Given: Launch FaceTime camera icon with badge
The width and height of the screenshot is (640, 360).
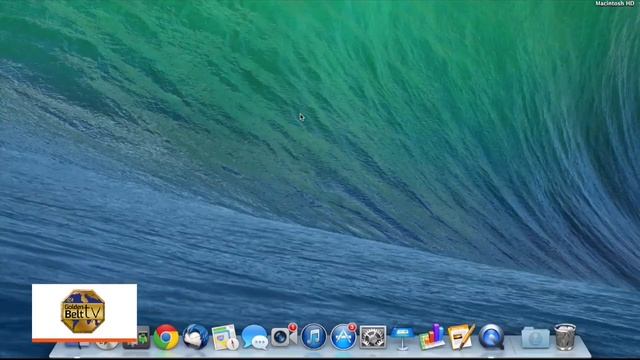Looking at the screenshot, I should [x=284, y=336].
